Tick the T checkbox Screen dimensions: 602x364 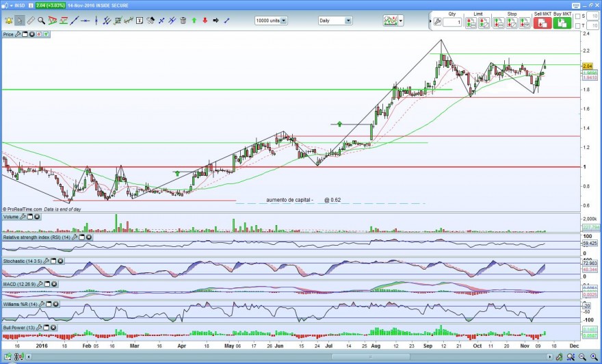577,26
